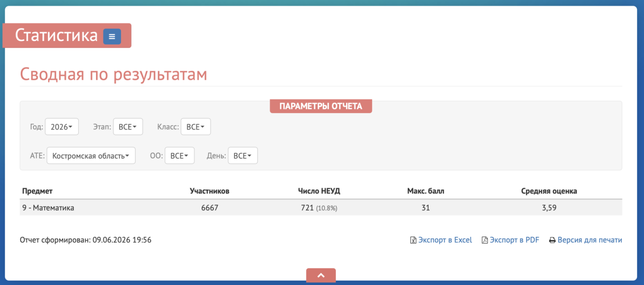The height and width of the screenshot is (285, 644).
Task: Open the ОО dropdown set to ВСЕ
Action: click(x=180, y=155)
